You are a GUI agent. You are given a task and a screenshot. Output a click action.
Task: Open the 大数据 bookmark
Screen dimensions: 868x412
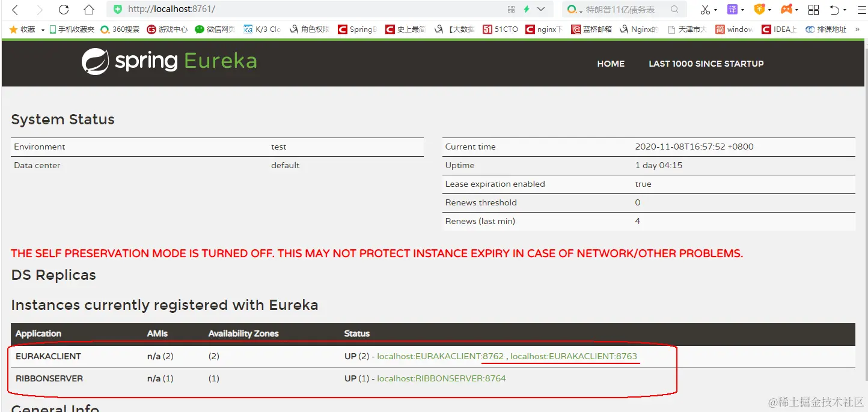pos(454,29)
